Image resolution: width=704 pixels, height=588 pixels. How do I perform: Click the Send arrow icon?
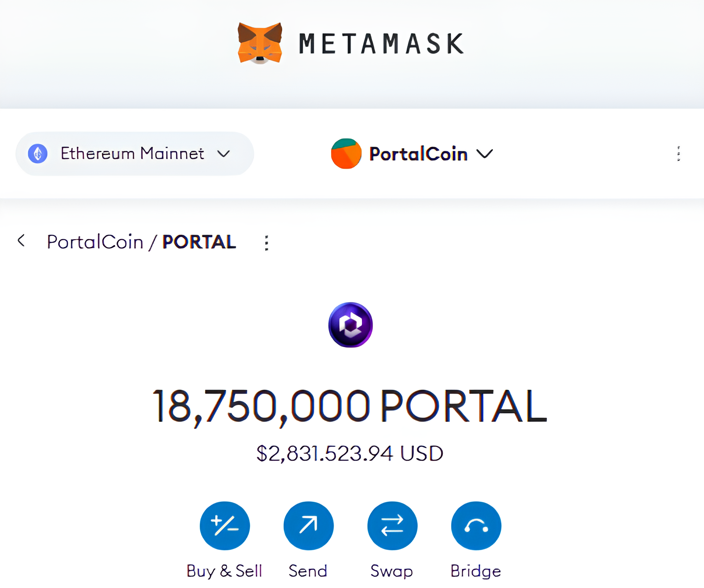pyautogui.click(x=308, y=525)
